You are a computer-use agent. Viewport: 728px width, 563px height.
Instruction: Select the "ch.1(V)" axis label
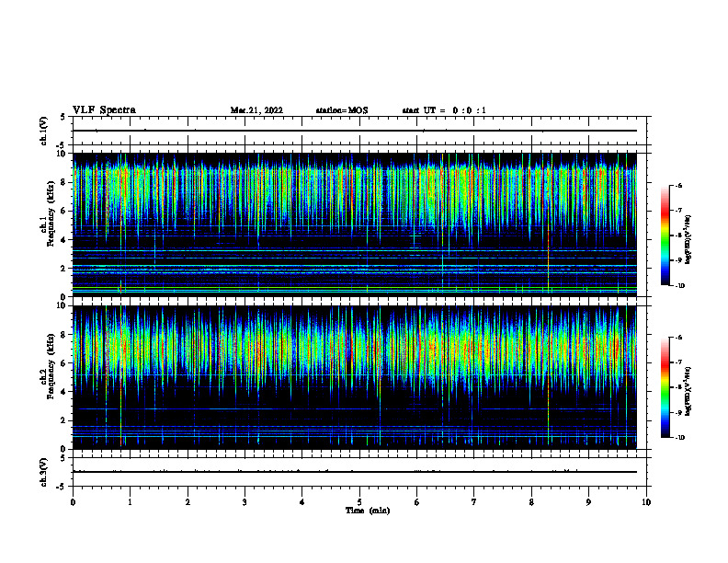point(44,131)
